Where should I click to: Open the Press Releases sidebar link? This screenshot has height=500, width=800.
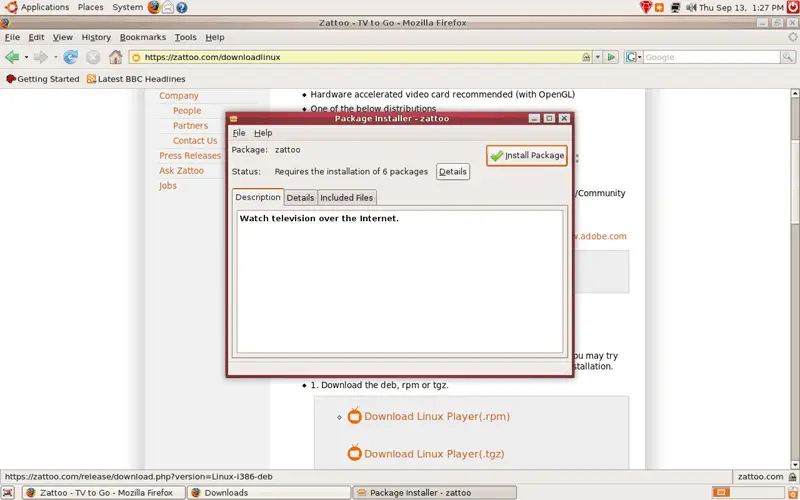[x=190, y=156]
